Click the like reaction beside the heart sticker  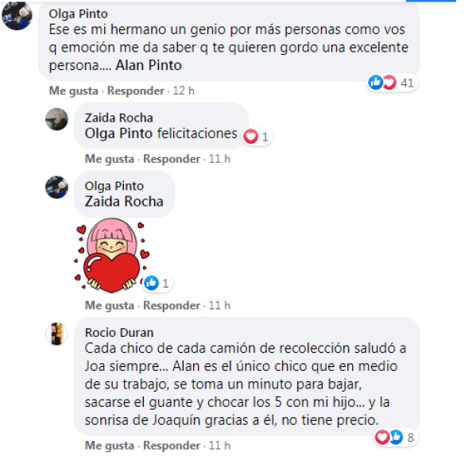pyautogui.click(x=151, y=283)
